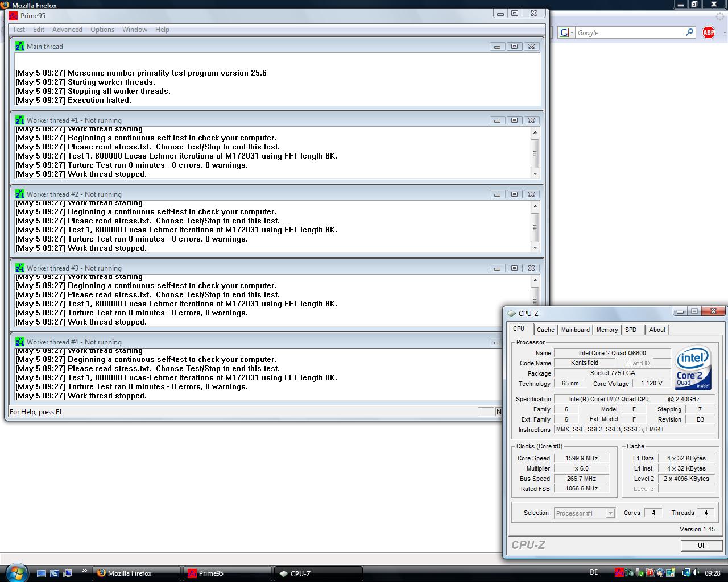Open the Google search engine selector dropdown
This screenshot has width=728, height=582.
(566, 32)
